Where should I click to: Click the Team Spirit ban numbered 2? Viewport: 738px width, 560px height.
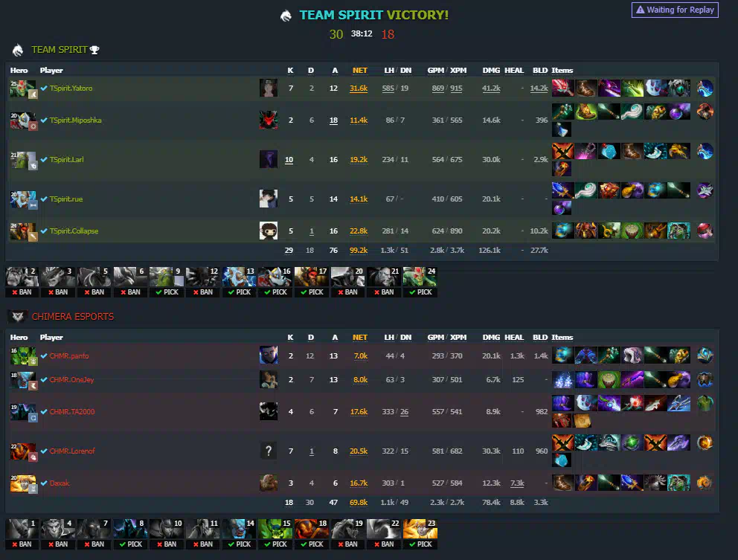click(22, 281)
